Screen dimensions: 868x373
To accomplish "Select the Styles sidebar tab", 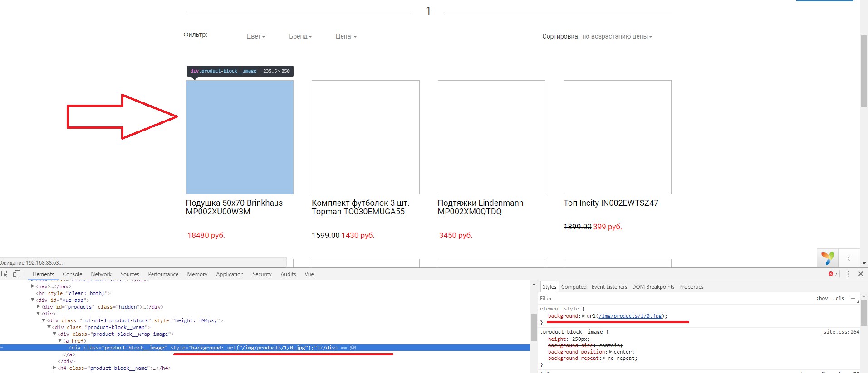I will (549, 287).
